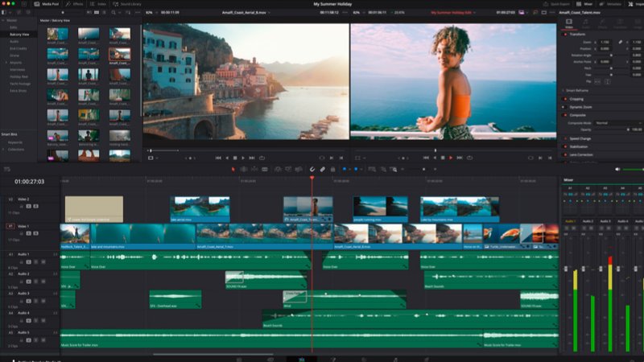
Task: Expand the Collections smart bin
Action: (x=3, y=150)
